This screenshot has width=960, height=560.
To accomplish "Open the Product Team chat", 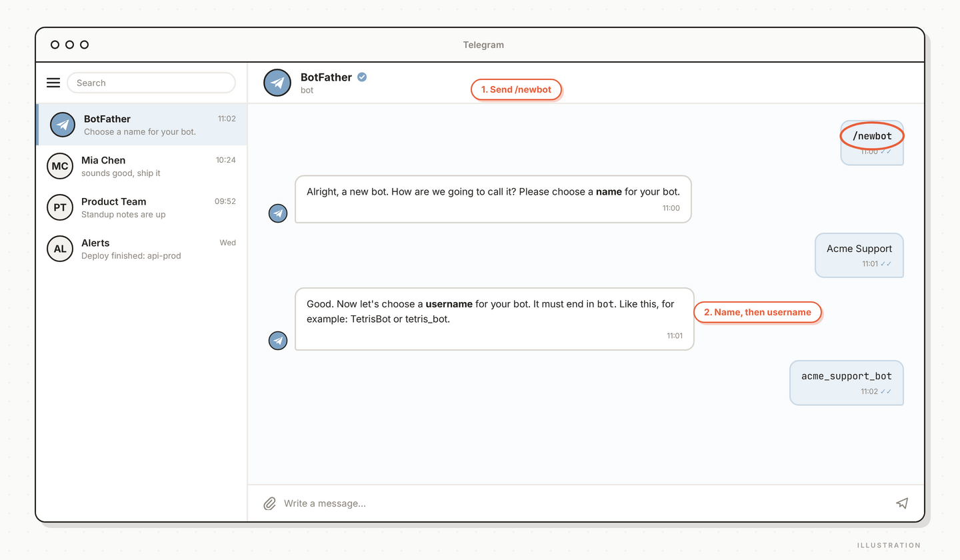I will click(141, 207).
